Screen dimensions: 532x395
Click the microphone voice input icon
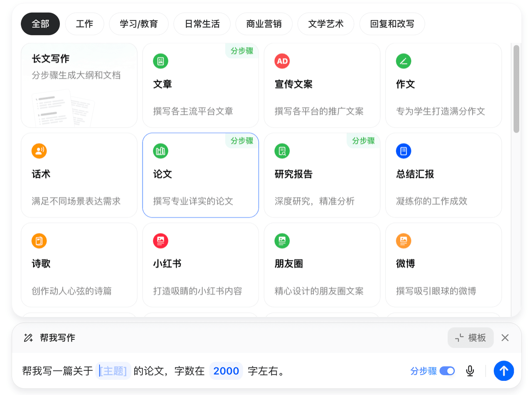click(x=470, y=370)
